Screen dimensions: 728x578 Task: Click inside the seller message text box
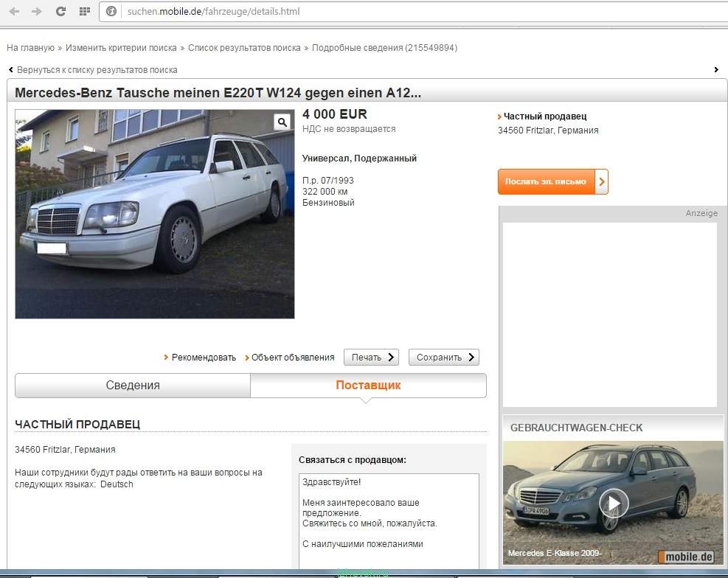[x=389, y=521]
